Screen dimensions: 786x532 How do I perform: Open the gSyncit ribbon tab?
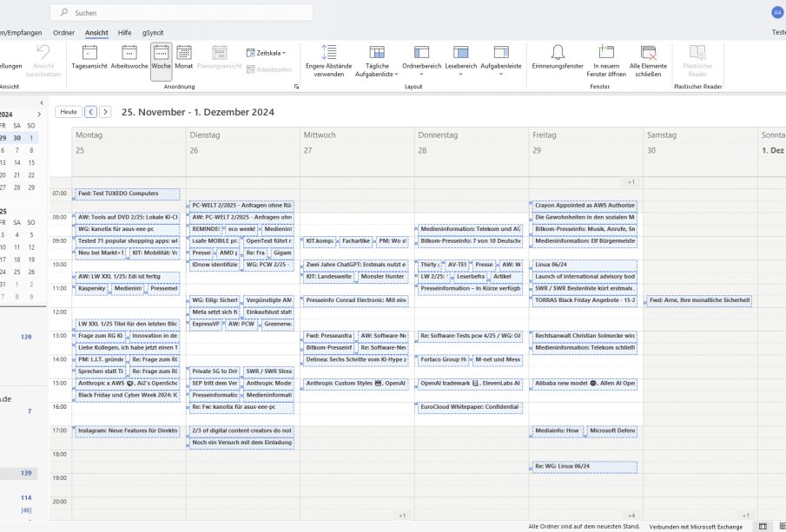tap(152, 33)
